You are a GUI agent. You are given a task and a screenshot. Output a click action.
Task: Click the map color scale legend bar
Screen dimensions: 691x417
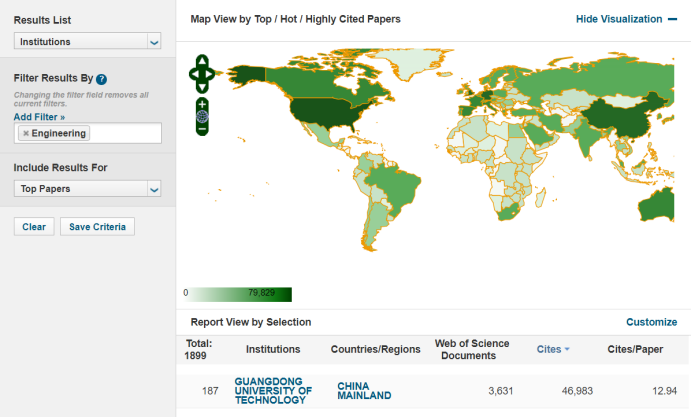[241, 294]
